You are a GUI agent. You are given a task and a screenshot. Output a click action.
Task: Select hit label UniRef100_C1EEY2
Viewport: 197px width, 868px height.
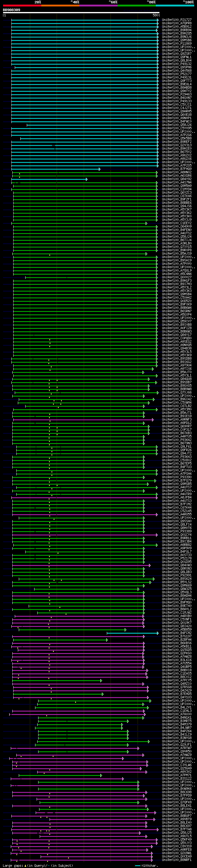click(177, 223)
